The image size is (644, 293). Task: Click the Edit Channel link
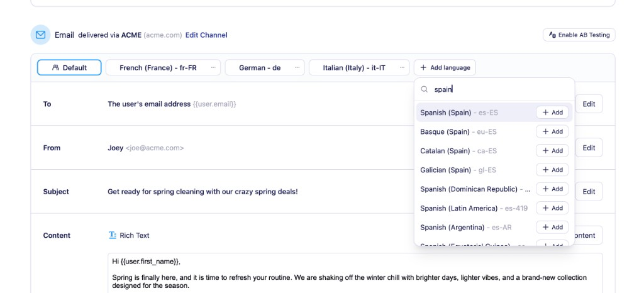[x=206, y=35]
